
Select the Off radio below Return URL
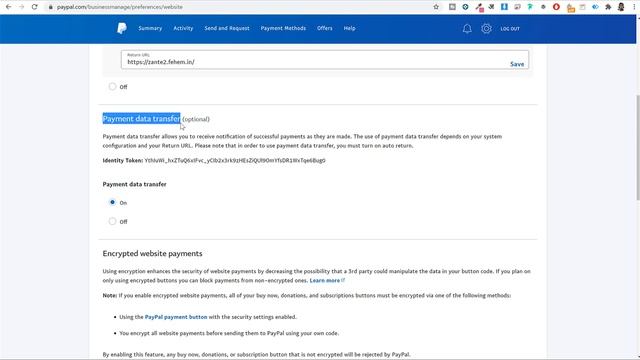point(112,87)
